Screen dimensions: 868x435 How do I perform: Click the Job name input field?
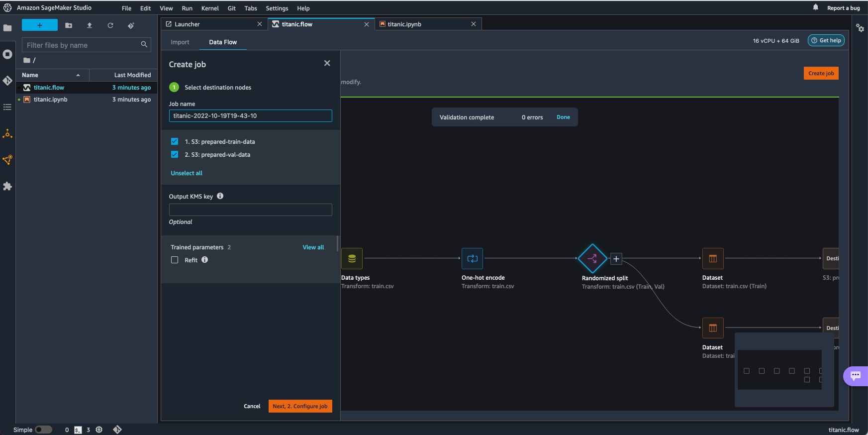pyautogui.click(x=250, y=116)
